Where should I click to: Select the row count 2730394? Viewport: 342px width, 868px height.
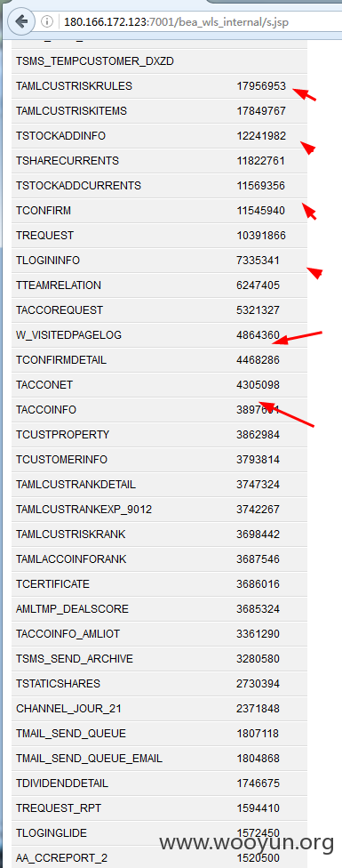pos(258,684)
